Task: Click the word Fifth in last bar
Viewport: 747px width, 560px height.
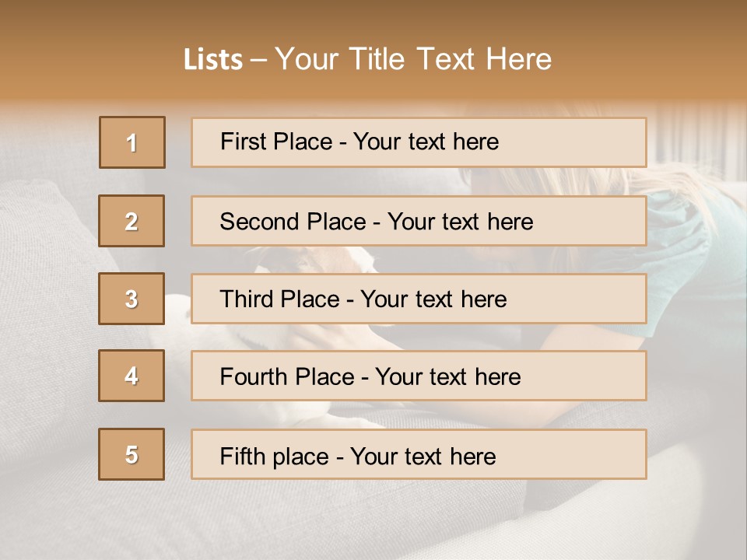Action: [x=242, y=456]
